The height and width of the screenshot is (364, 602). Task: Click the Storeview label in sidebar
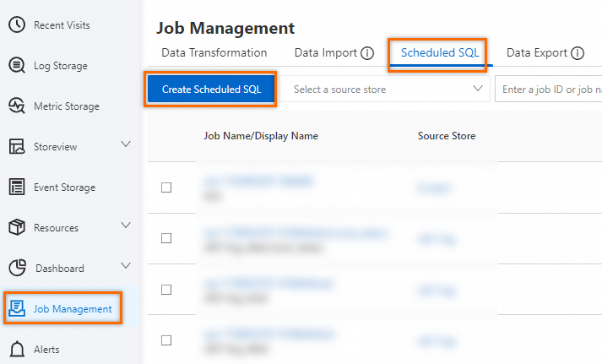tap(55, 147)
